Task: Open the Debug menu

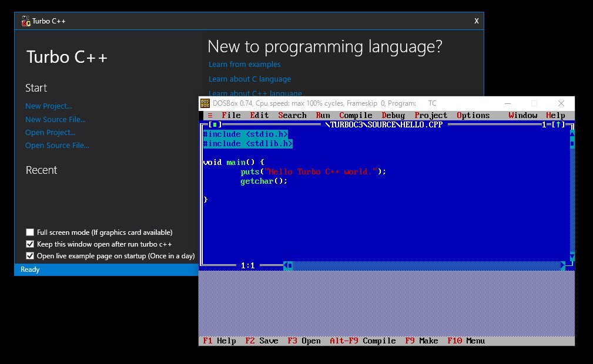Action: click(393, 115)
